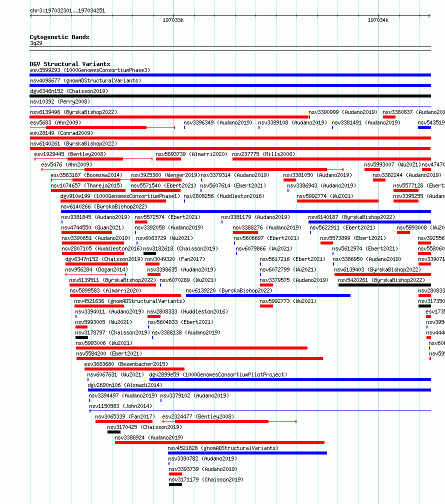Click nsv3379575 Audano2019 label
The height and width of the screenshot is (504, 445).
pos(294,280)
